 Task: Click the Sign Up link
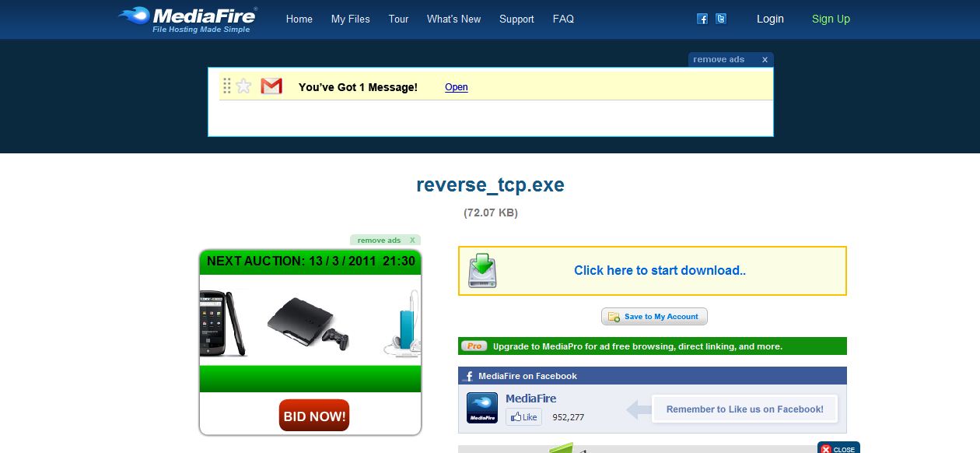831,19
